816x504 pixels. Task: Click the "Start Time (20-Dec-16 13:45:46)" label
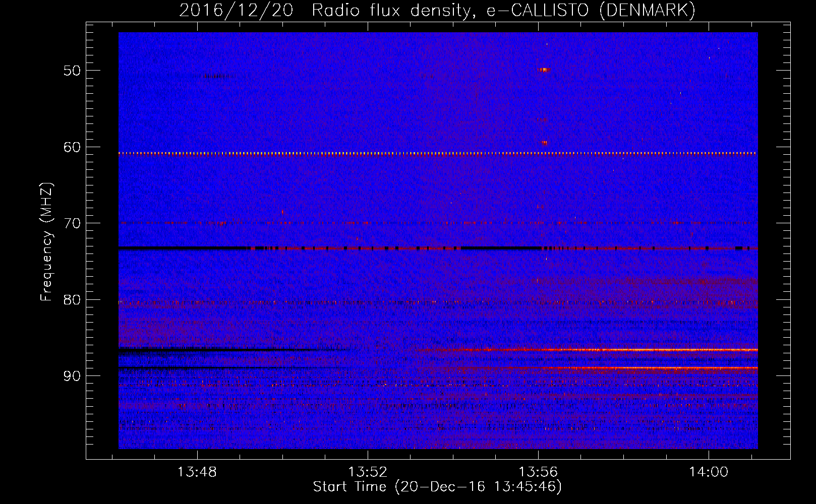[x=437, y=487]
